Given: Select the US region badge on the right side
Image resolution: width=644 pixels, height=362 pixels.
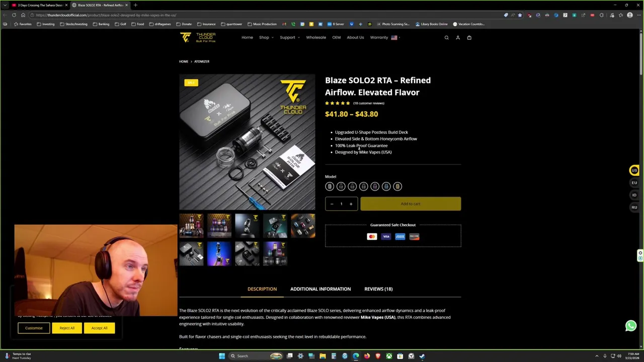Looking at the screenshot, I should point(634,170).
